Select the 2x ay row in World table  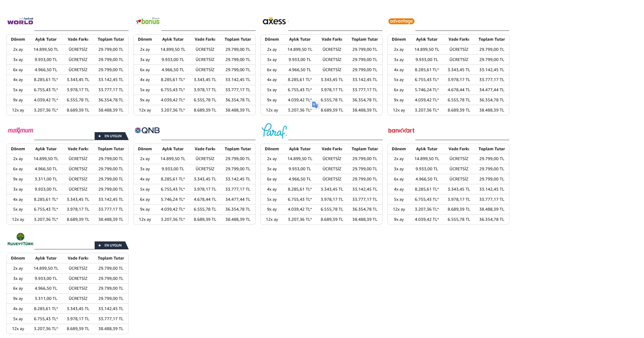coord(67,50)
